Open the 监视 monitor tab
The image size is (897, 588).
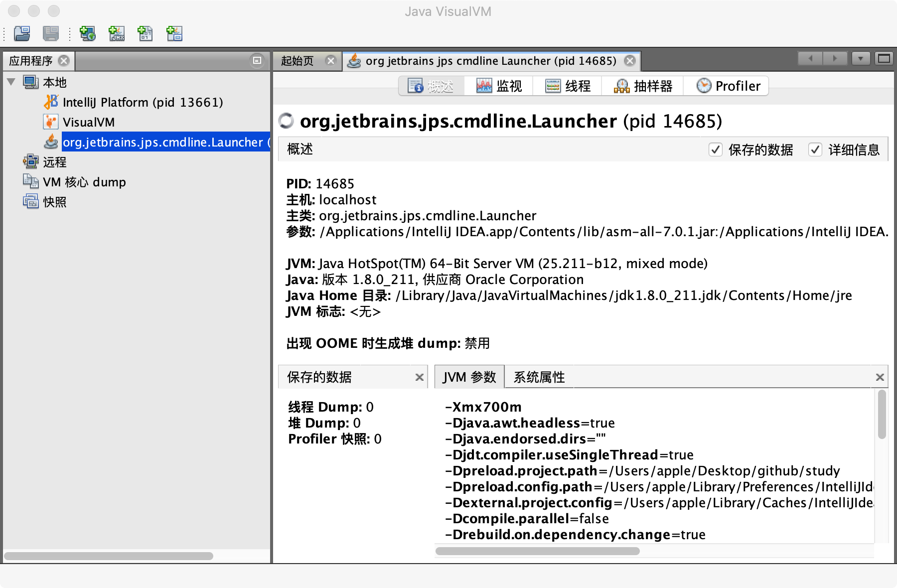tap(498, 86)
